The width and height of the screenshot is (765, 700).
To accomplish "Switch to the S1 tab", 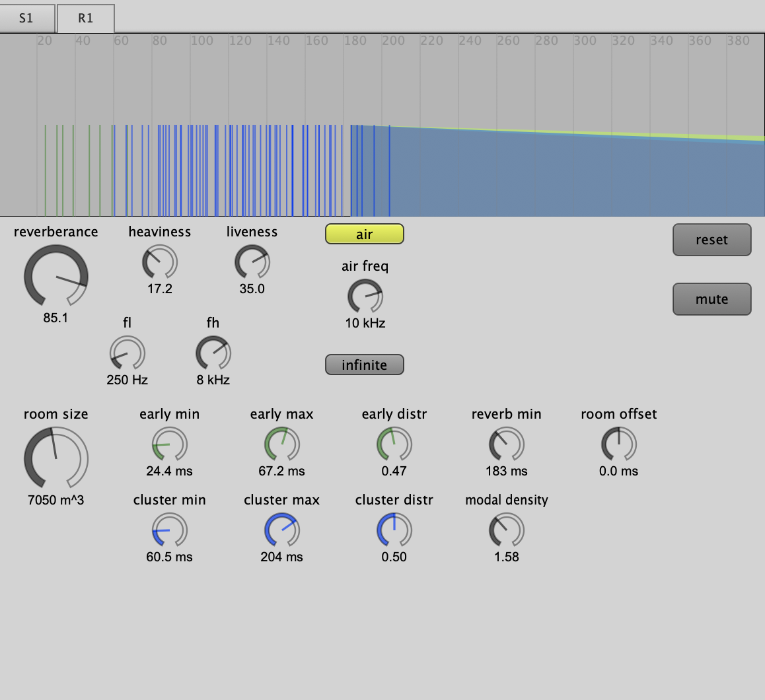I will (26, 18).
